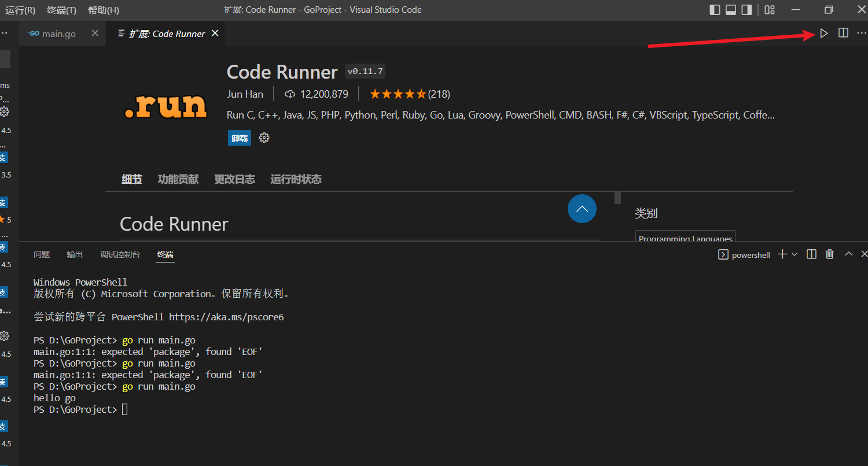Split the terminal pane

[811, 254]
